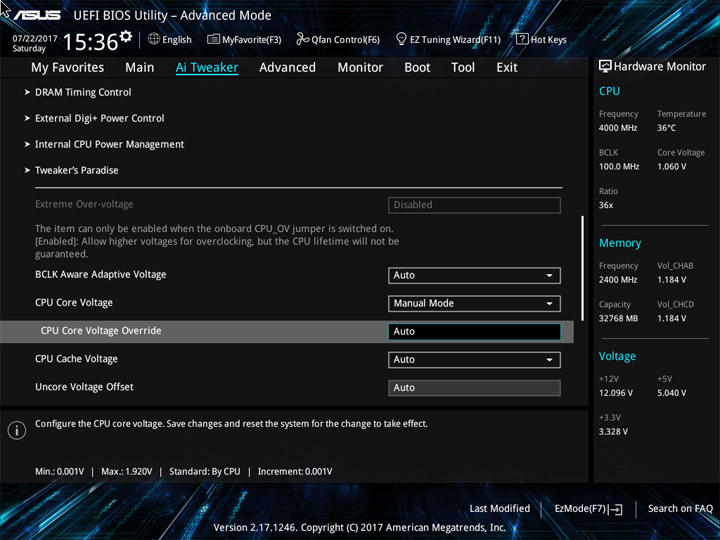This screenshot has width=720, height=540.
Task: Click the gear icon beside the clock
Action: (x=126, y=36)
